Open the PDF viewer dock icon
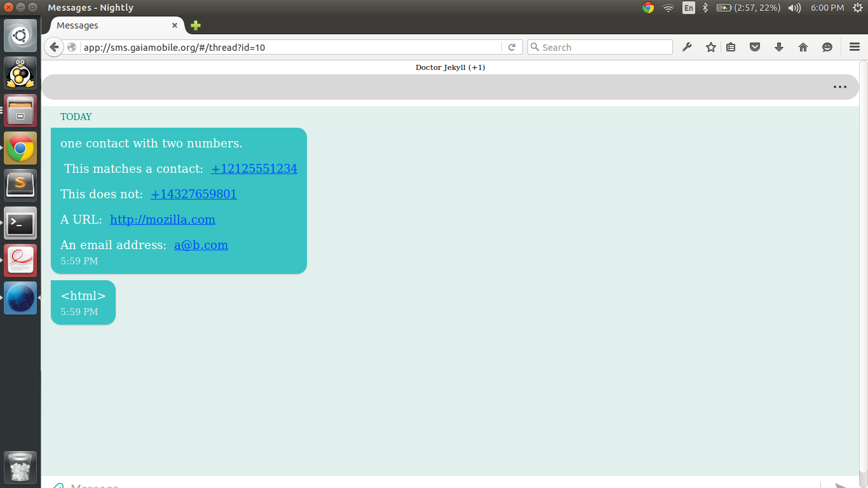 point(20,261)
